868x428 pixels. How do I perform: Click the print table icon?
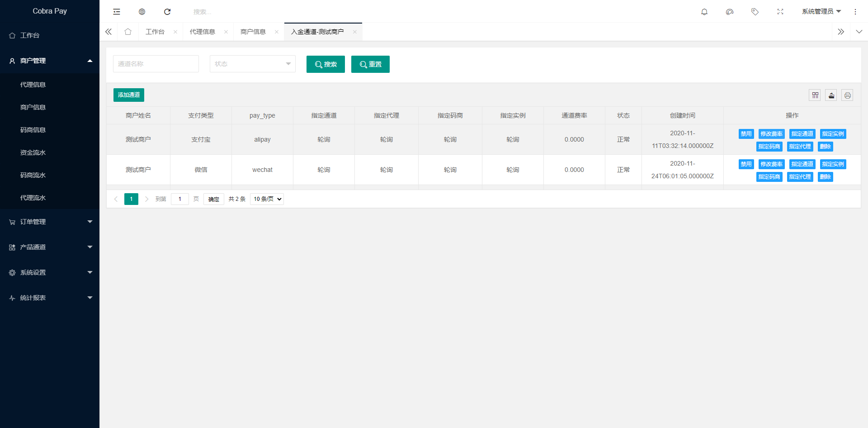[848, 95]
